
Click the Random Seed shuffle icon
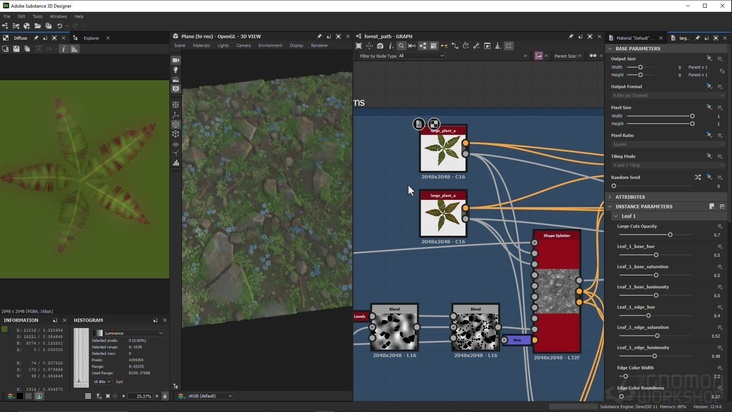697,177
